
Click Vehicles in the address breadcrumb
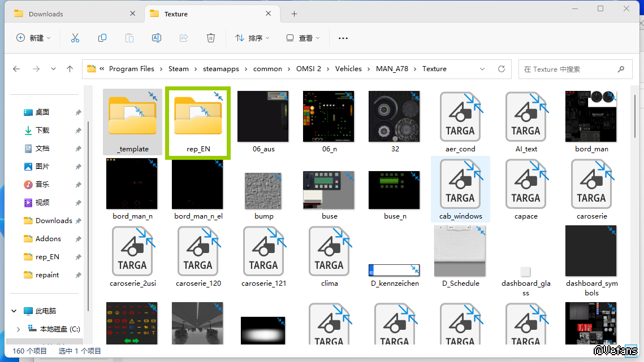click(348, 69)
